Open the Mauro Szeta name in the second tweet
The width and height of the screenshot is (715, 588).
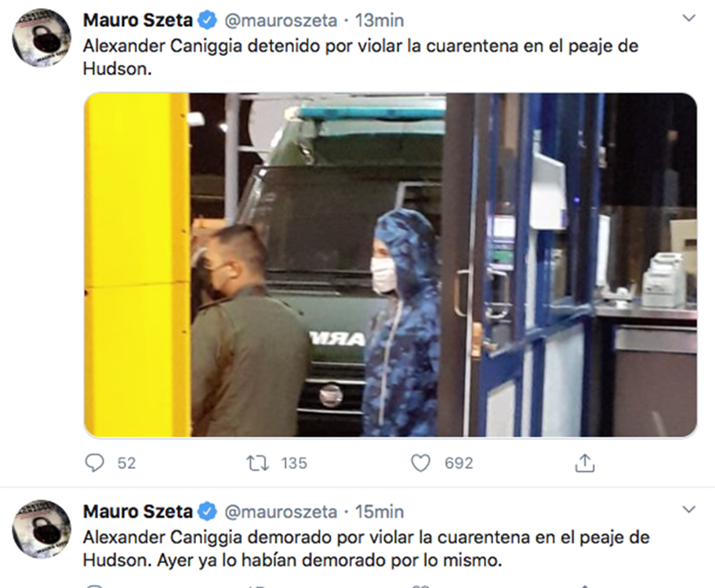pos(138,512)
